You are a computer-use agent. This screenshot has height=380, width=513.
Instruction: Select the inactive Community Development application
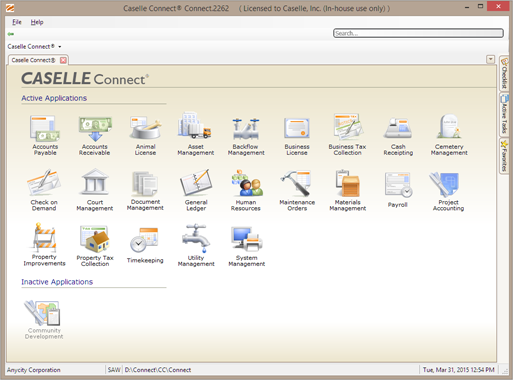click(44, 319)
